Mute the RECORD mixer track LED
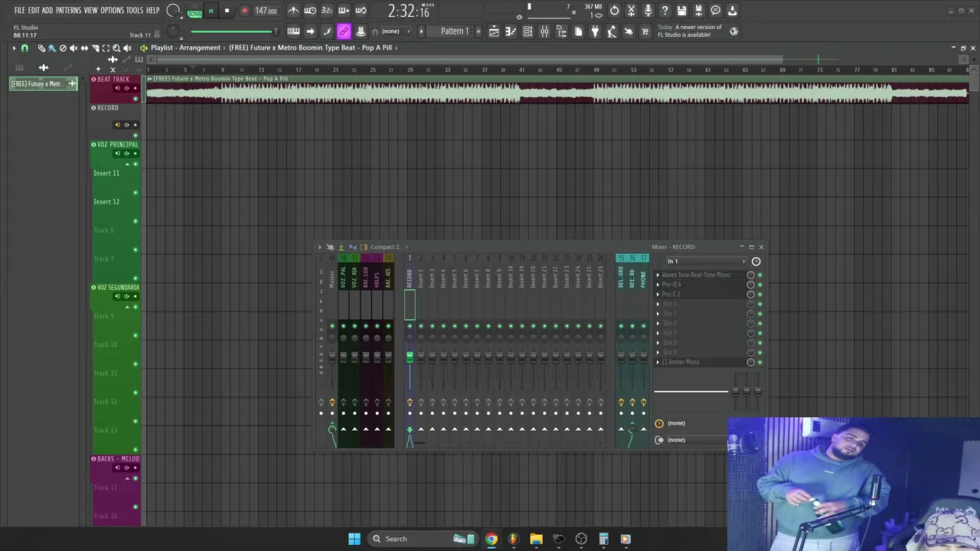This screenshot has height=551, width=980. click(410, 327)
